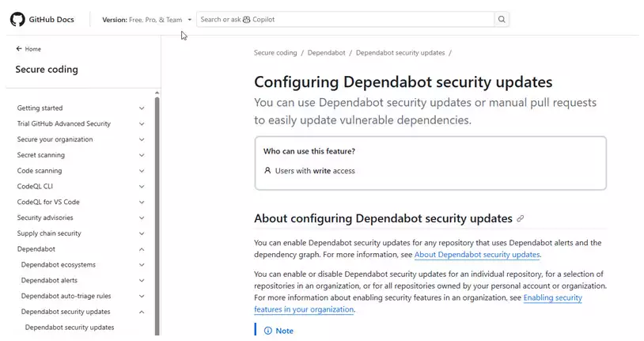Collapse Dependabot security updates chevron
Screen dimensions: 644x341
pos(142,312)
